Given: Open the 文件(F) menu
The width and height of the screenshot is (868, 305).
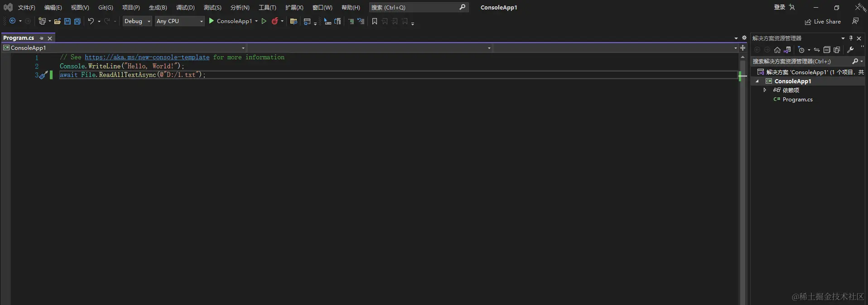Looking at the screenshot, I should [x=27, y=7].
